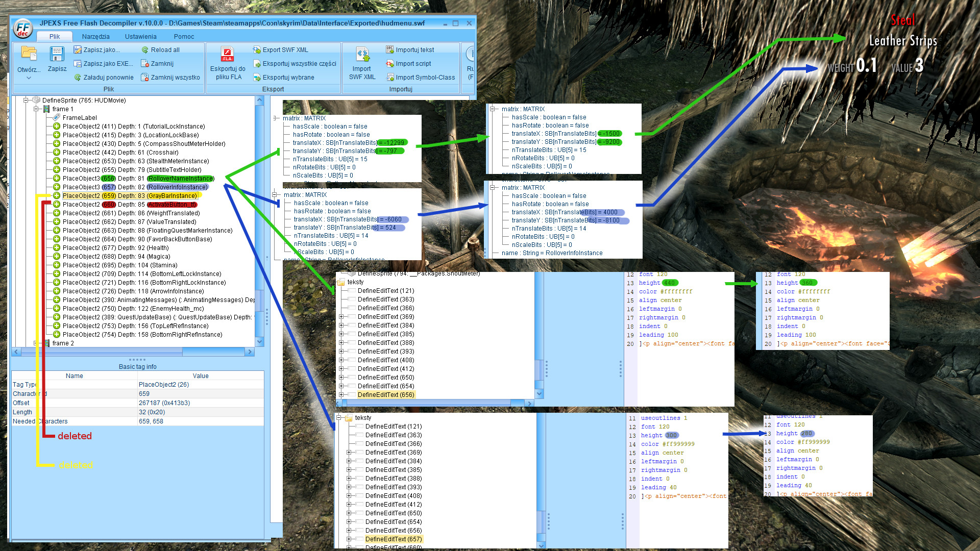The height and width of the screenshot is (551, 980).
Task: Click the Zapisz jako EXE icon
Action: click(78, 64)
